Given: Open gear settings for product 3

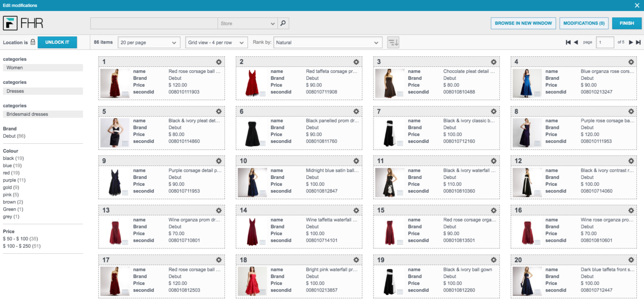Looking at the screenshot, I should [494, 62].
